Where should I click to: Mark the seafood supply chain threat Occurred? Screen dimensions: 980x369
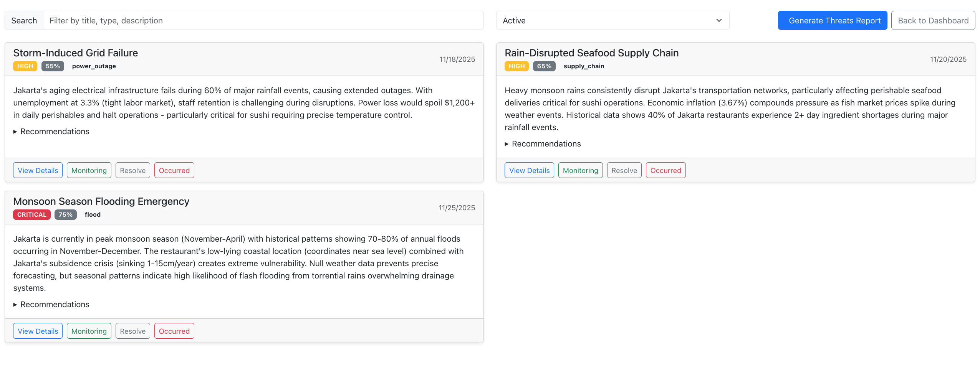click(665, 170)
